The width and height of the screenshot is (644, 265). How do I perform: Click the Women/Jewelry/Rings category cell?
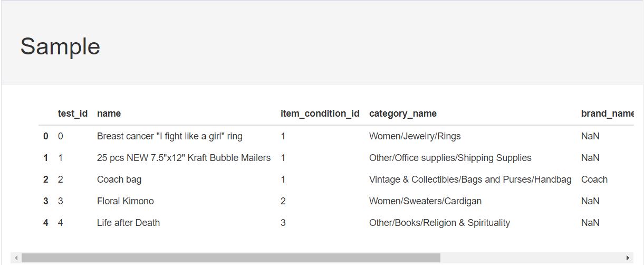(415, 136)
